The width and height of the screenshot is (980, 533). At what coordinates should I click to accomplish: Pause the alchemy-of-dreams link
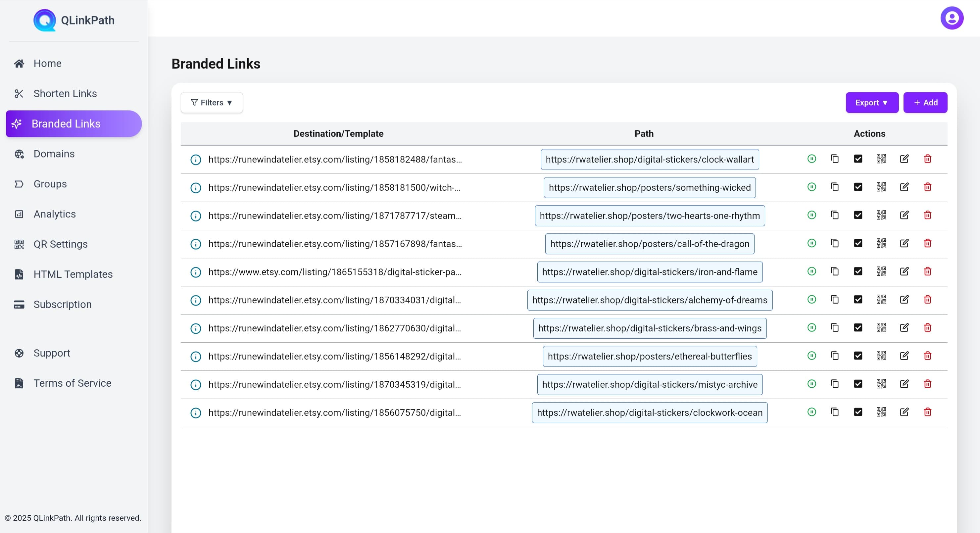[811, 299]
